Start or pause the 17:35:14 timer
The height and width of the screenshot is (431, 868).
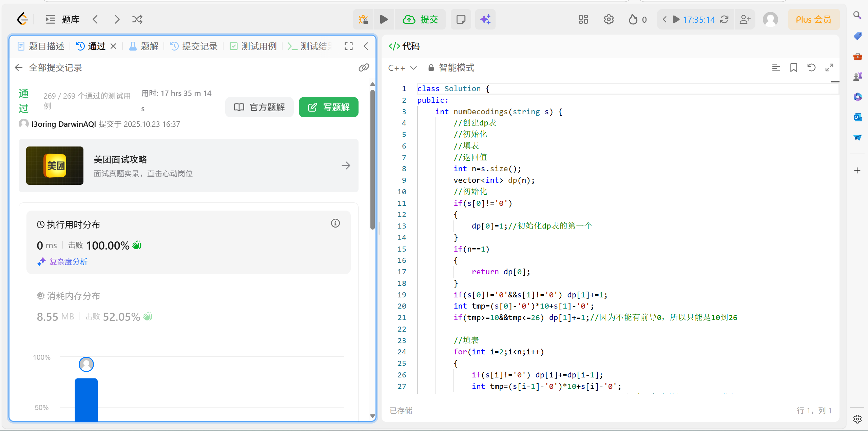point(676,20)
